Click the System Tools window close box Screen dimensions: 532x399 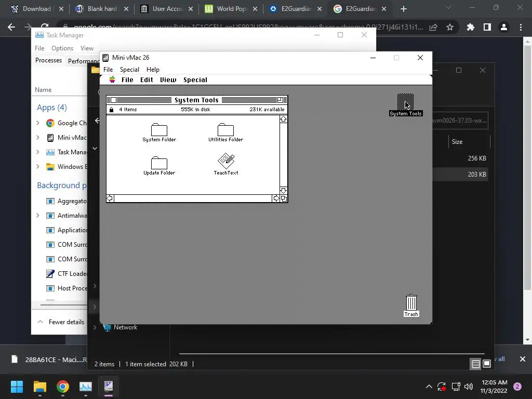point(114,100)
